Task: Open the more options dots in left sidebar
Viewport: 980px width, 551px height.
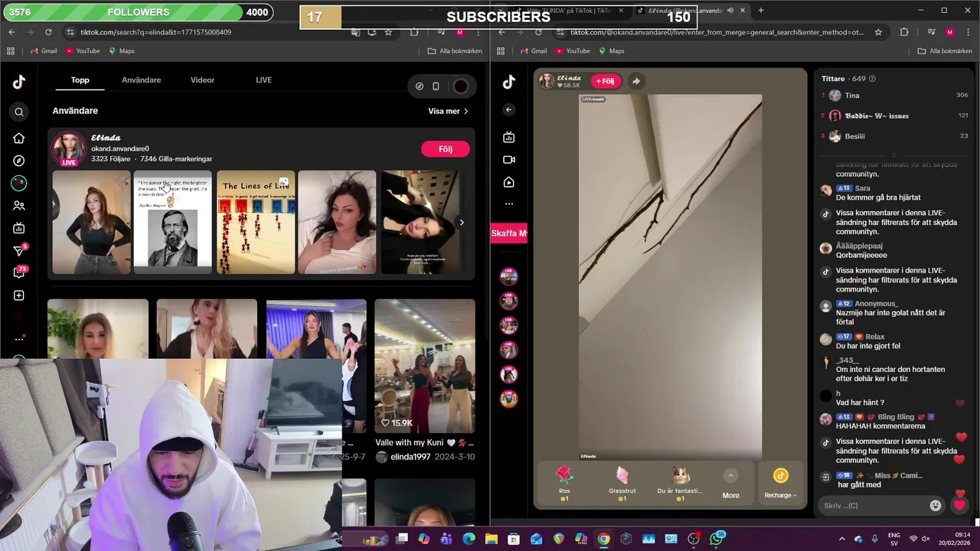Action: (19, 339)
